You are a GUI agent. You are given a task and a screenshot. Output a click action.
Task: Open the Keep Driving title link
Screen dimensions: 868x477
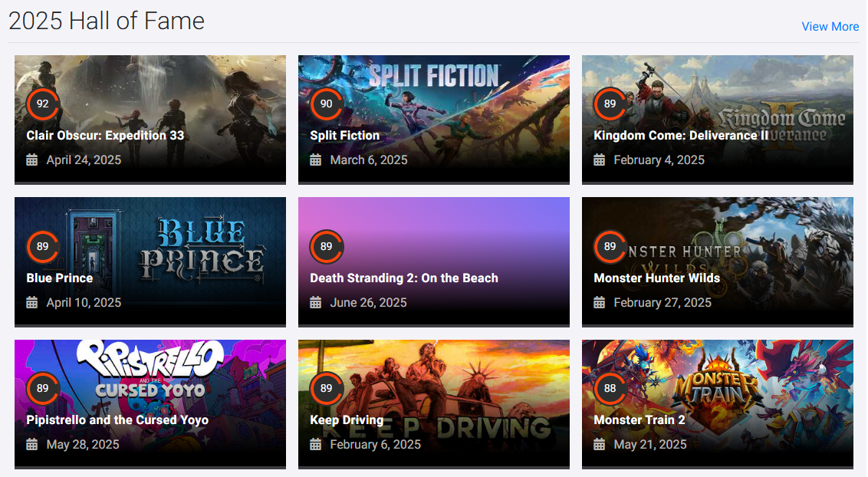click(347, 420)
